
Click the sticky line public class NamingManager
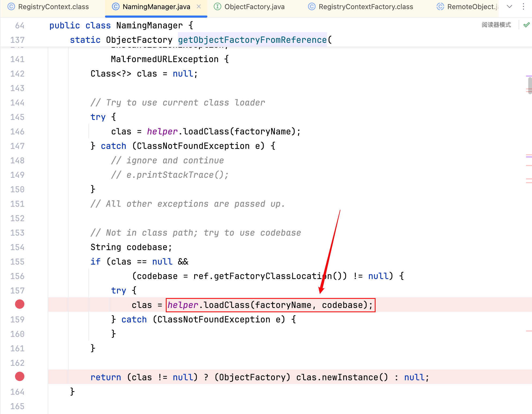tap(121, 25)
